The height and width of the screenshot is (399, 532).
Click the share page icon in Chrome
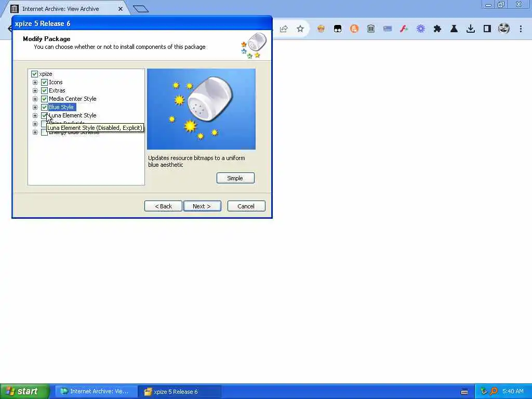point(284,29)
